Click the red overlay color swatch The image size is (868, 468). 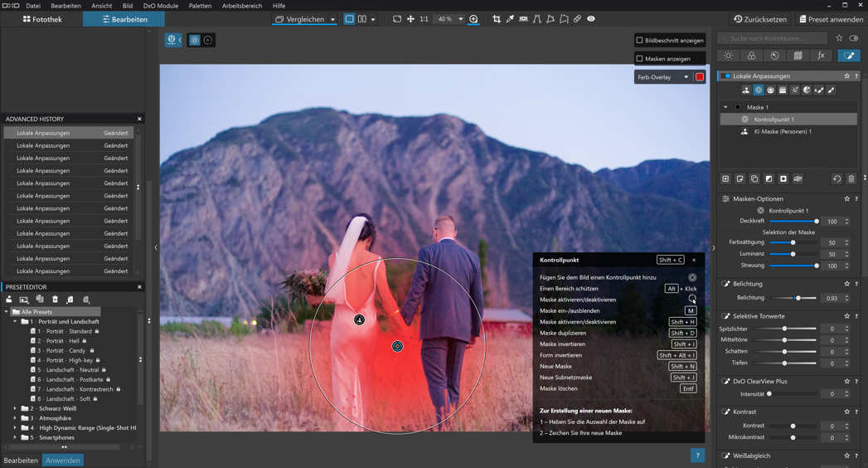tap(699, 77)
